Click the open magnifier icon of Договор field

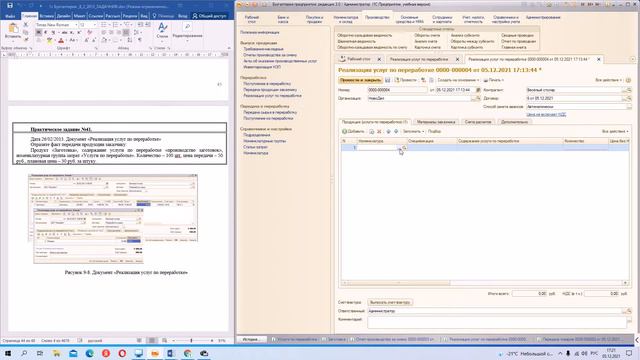(629, 98)
